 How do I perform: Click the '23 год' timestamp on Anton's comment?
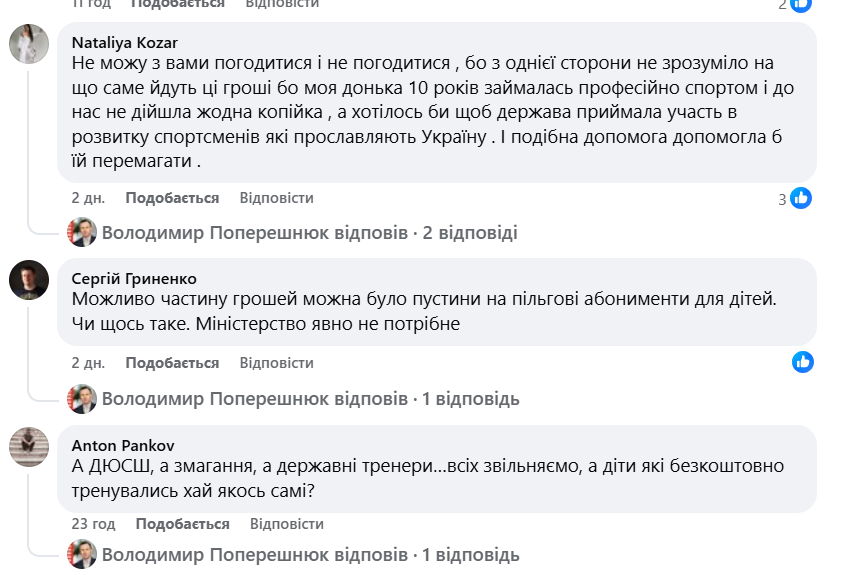tap(93, 524)
